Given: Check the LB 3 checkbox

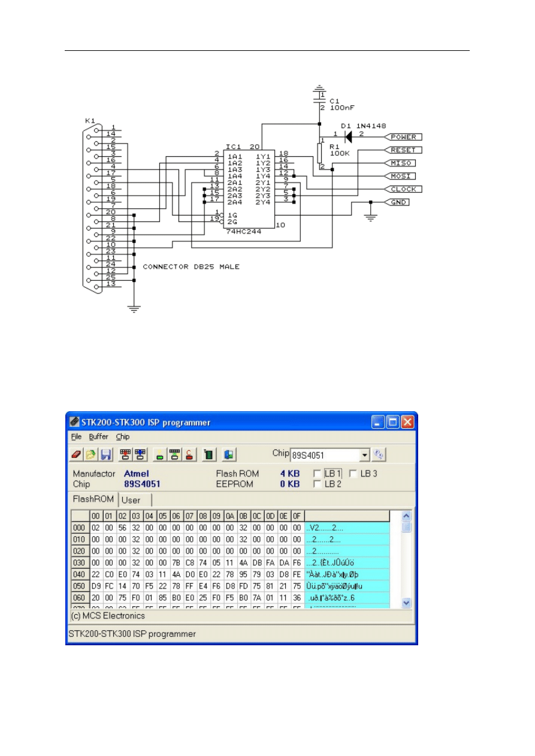Looking at the screenshot, I should (353, 474).
